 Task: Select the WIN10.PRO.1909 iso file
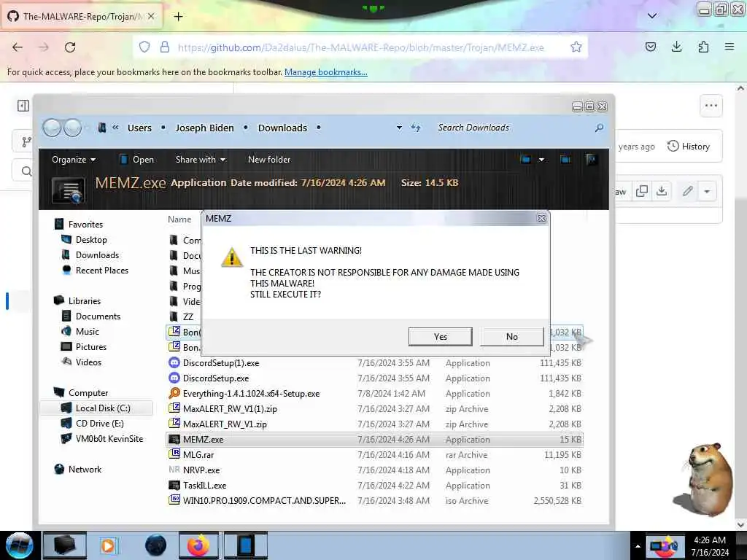tap(374, 500)
